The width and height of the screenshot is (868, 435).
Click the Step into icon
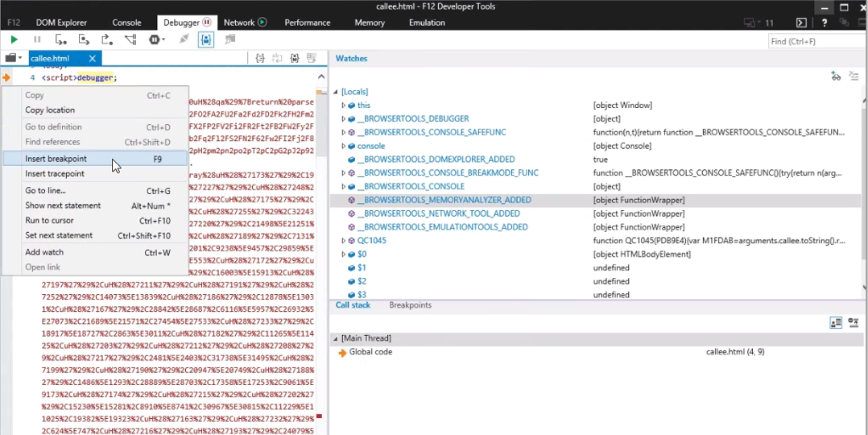60,39
